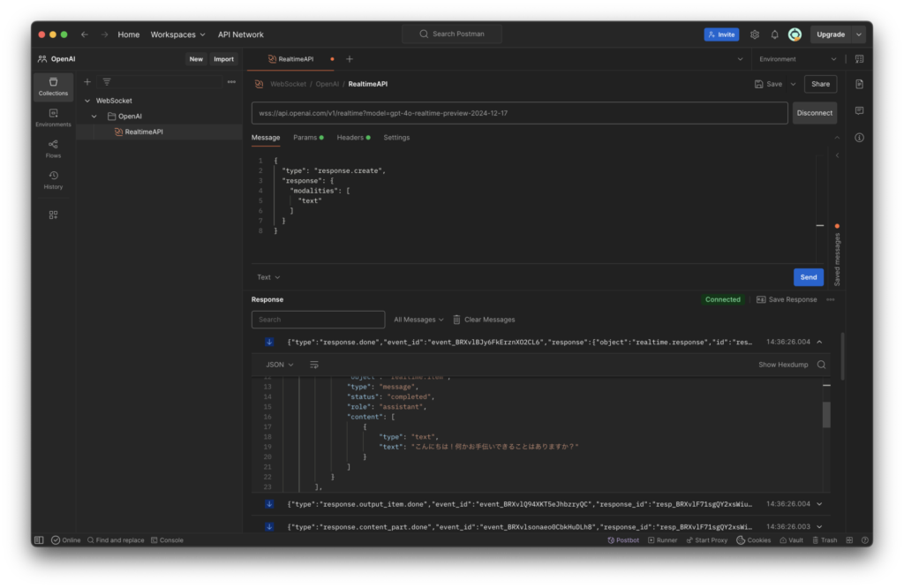Open the Text message format dropdown
904x588 pixels.
pos(268,277)
